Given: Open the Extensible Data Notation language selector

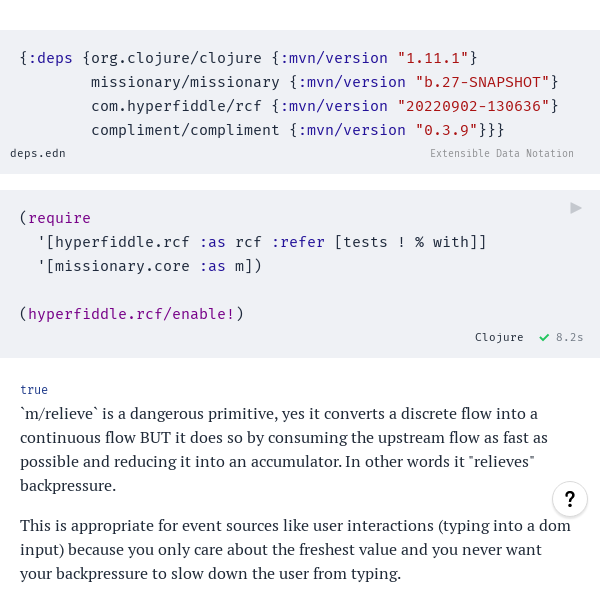Looking at the screenshot, I should click(x=502, y=153).
